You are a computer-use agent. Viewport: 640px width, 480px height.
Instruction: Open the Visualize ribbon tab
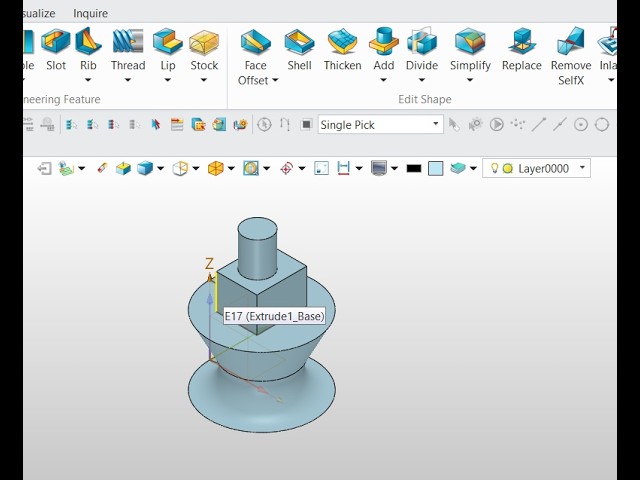pos(39,13)
